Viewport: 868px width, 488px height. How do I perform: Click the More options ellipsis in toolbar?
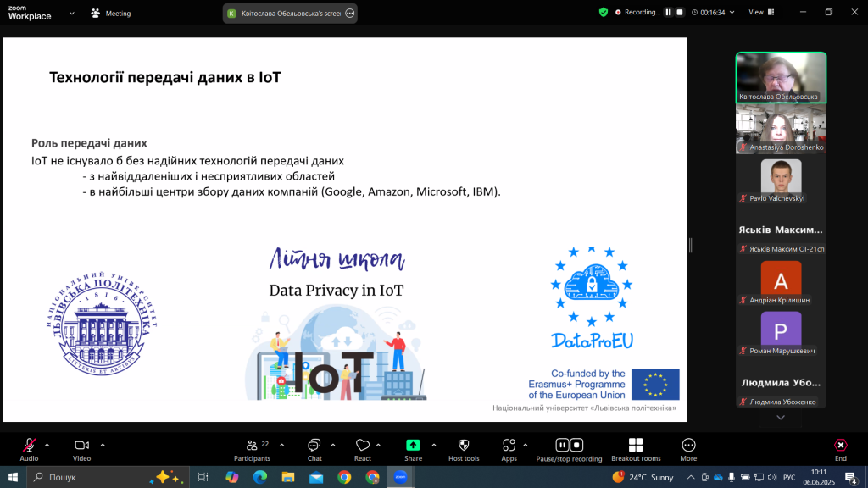[688, 446]
